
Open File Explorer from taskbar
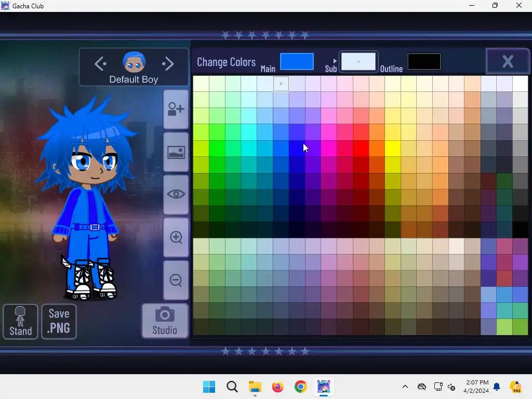(255, 387)
